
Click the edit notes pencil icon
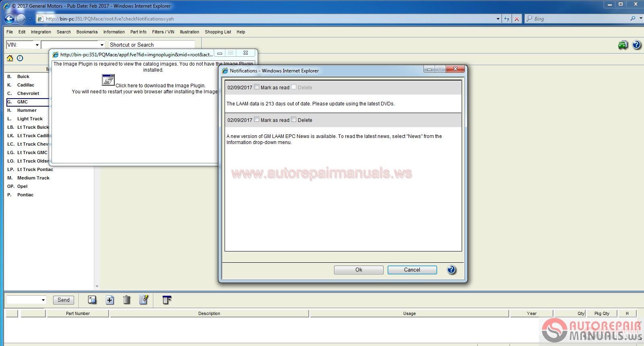(144, 300)
